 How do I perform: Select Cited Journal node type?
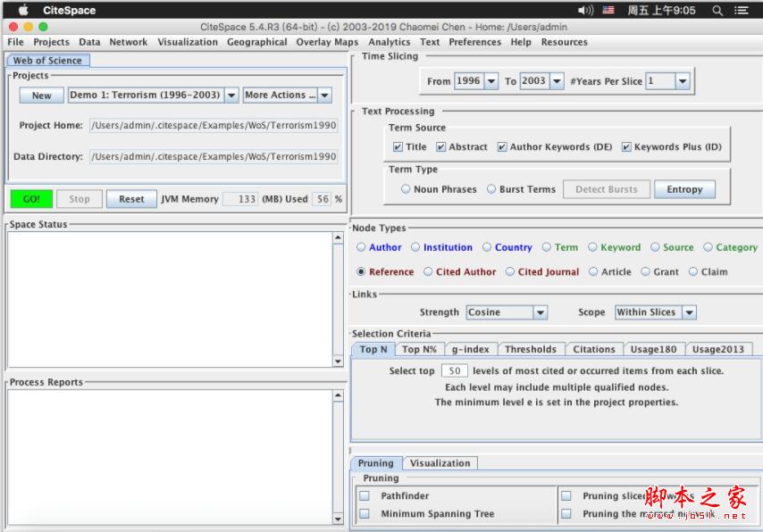point(509,271)
